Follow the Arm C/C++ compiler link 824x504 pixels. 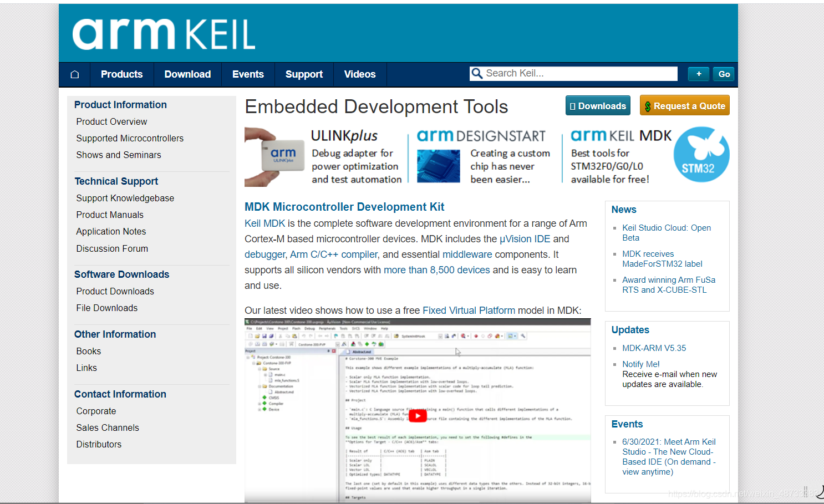[x=334, y=254]
